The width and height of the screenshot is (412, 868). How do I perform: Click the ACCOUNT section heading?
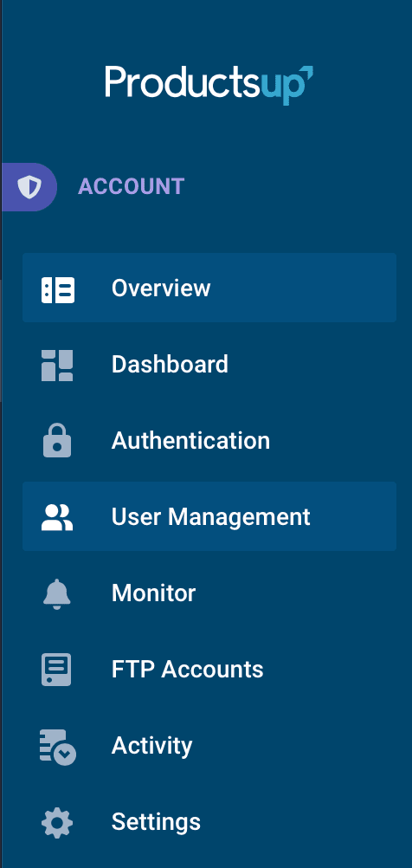click(131, 187)
